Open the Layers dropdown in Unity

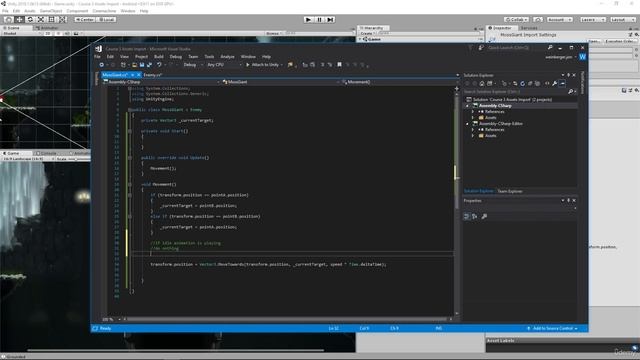[592, 19]
